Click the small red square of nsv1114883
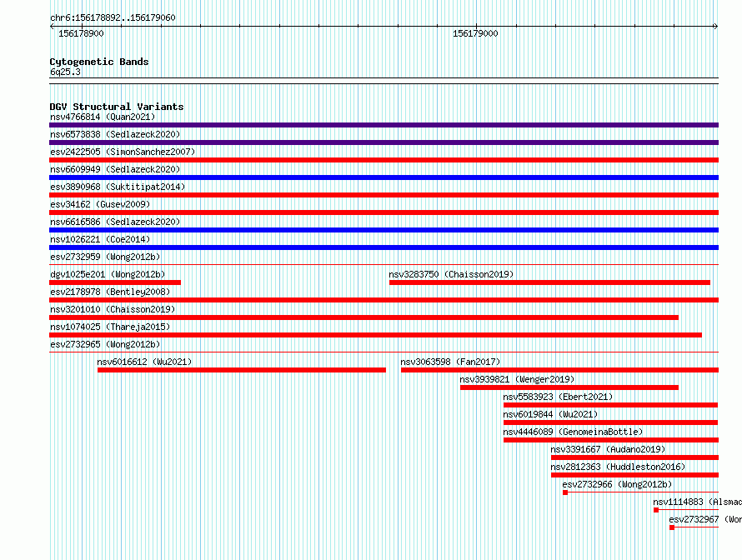This screenshot has height=560, width=742. 656,510
